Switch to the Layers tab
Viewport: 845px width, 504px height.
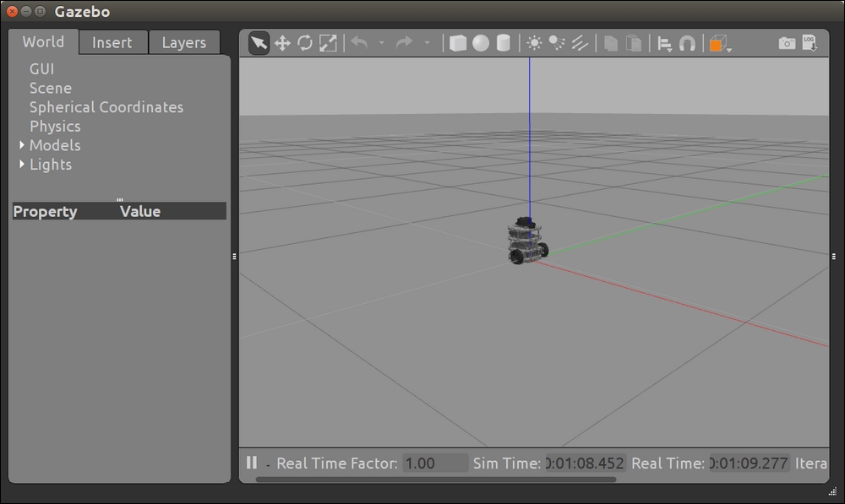point(183,42)
